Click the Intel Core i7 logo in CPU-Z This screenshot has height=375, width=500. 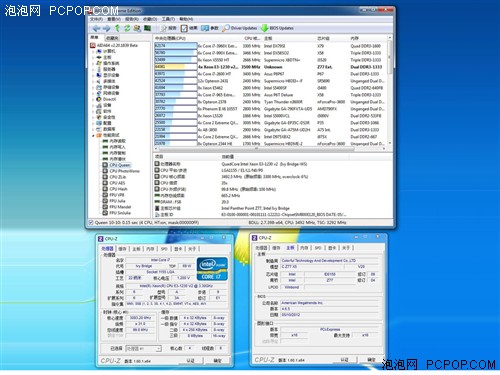point(212,269)
